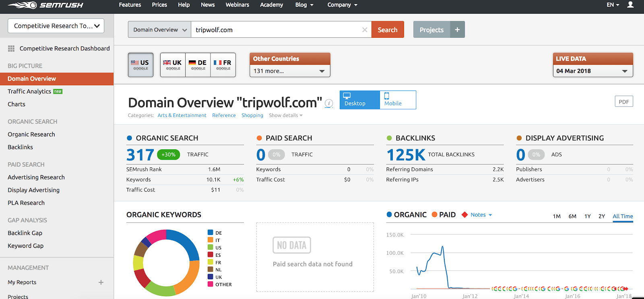The height and width of the screenshot is (299, 644).
Task: Clear the domain search field
Action: (x=365, y=30)
